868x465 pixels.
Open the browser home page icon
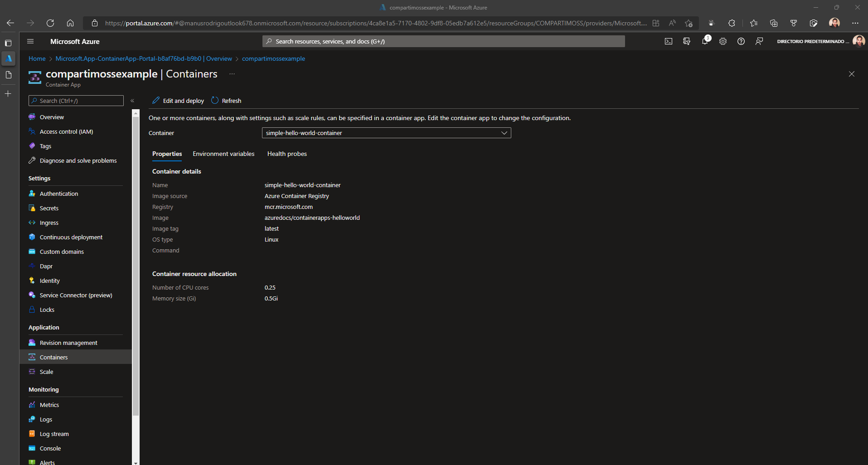point(70,23)
